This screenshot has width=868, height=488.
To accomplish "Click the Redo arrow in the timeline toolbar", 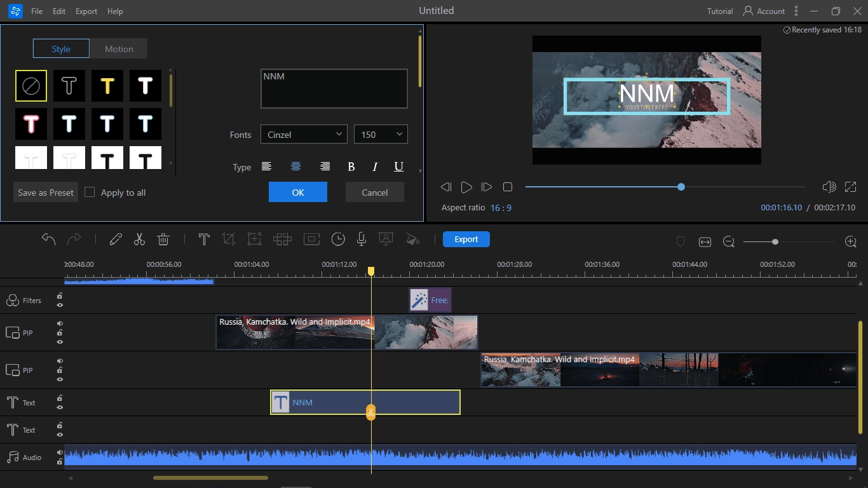I will pyautogui.click(x=74, y=239).
